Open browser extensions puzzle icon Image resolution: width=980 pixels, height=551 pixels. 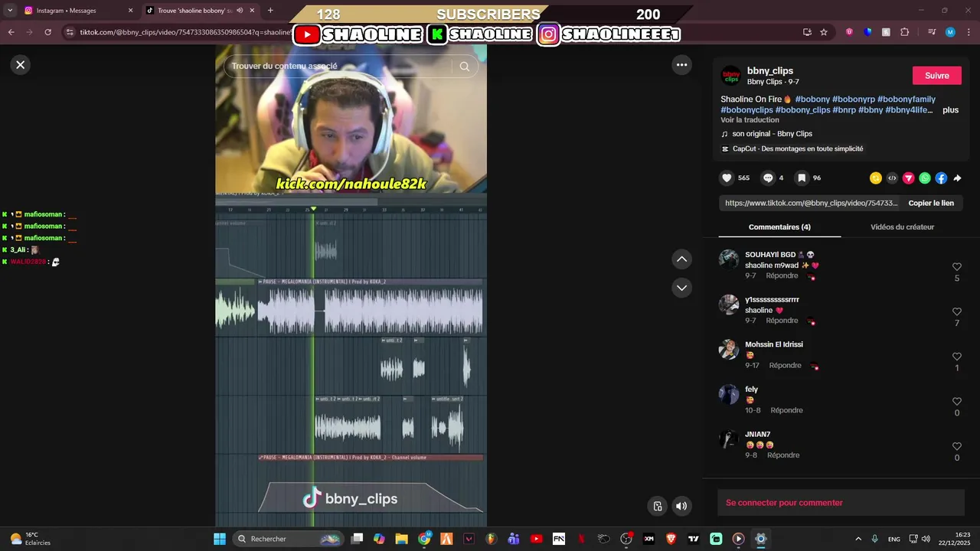click(905, 32)
